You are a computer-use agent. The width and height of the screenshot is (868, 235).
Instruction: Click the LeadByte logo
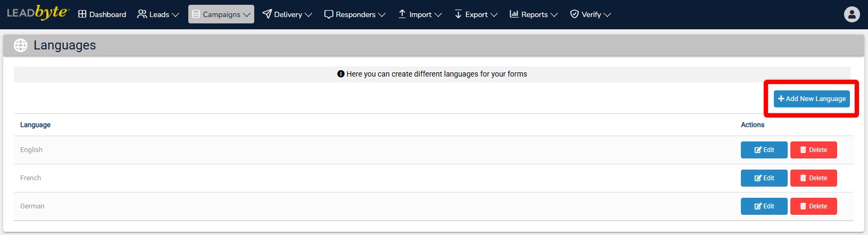click(38, 13)
